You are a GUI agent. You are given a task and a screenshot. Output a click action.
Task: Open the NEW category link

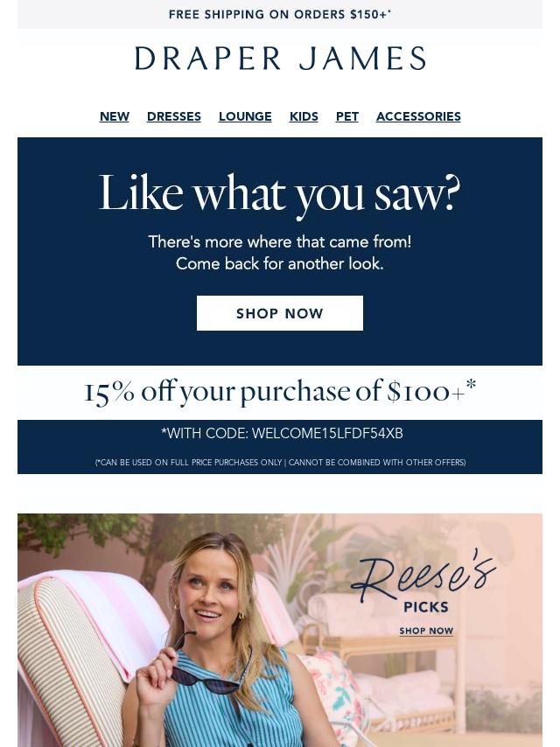[x=115, y=116]
